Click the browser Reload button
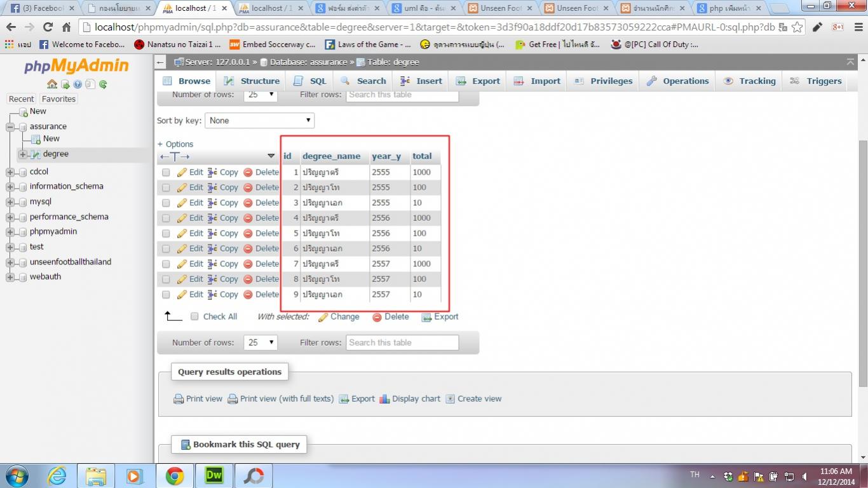The height and width of the screenshot is (488, 868). pyautogui.click(x=48, y=27)
